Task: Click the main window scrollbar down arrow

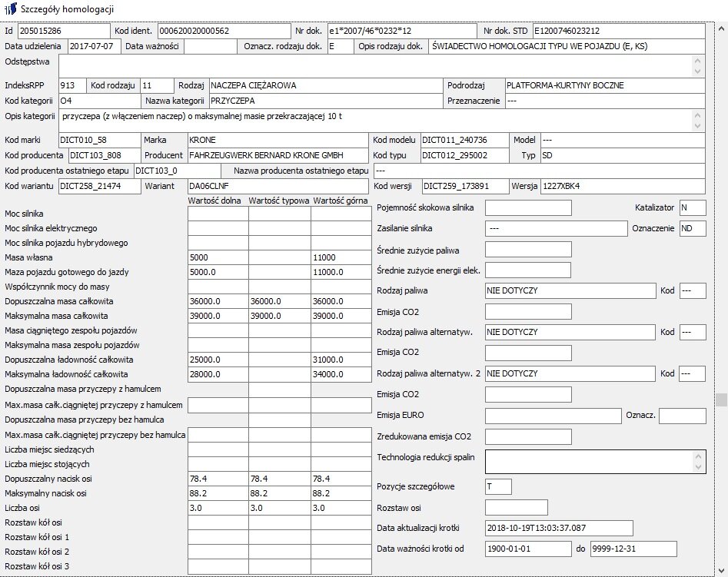Action: coord(721,571)
